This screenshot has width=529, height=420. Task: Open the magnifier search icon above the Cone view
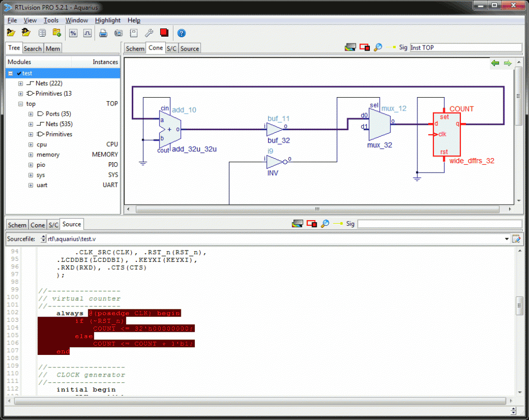[x=378, y=47]
